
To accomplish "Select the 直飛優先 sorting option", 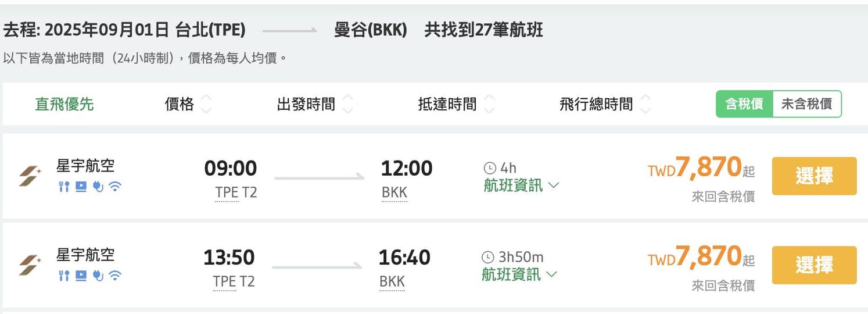I will pos(64,104).
